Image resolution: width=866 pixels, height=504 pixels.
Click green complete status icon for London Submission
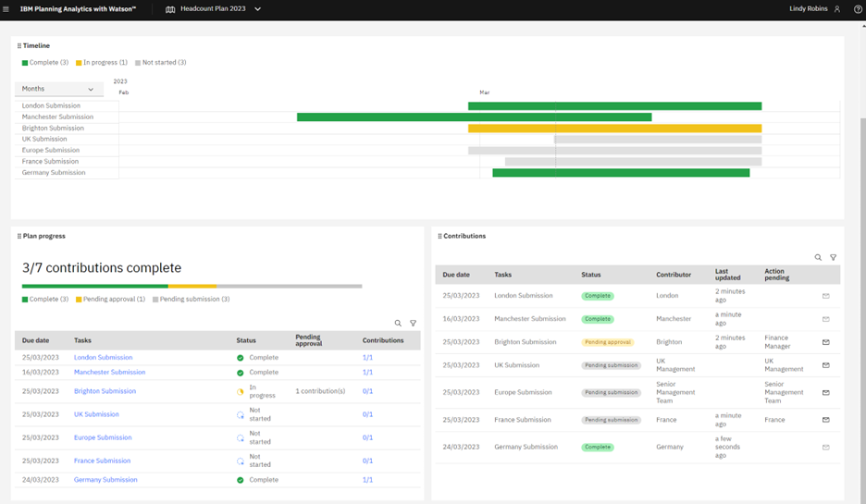click(x=241, y=358)
